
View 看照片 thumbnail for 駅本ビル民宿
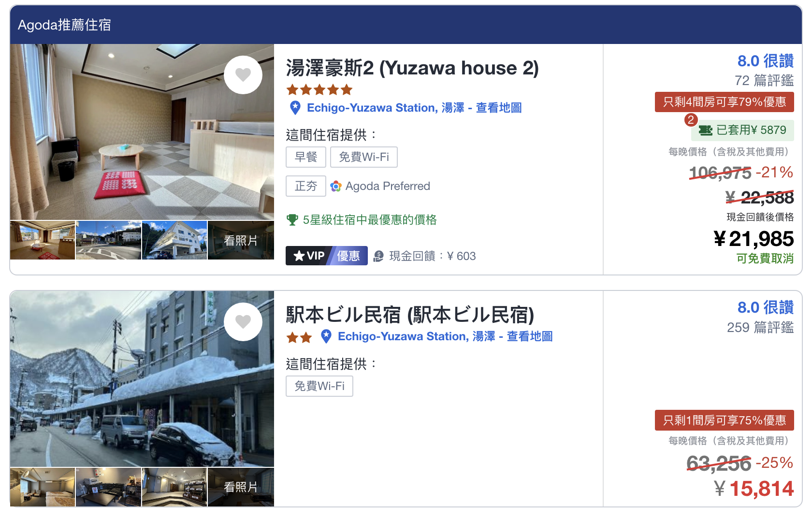point(241,487)
